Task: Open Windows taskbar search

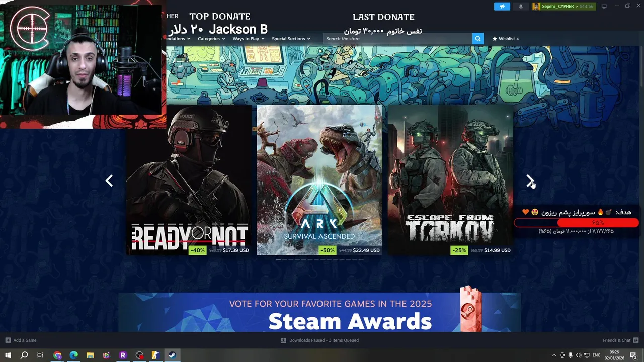Action: pos(24,355)
